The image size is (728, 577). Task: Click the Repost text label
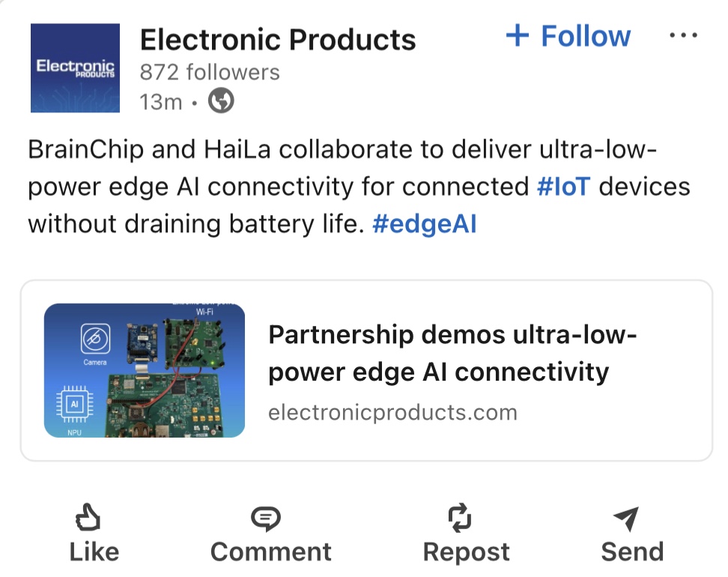[466, 552]
